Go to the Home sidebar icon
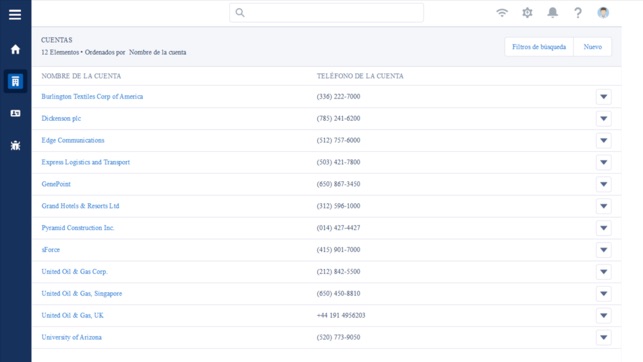Screen dimensions: 643x362 (15, 49)
